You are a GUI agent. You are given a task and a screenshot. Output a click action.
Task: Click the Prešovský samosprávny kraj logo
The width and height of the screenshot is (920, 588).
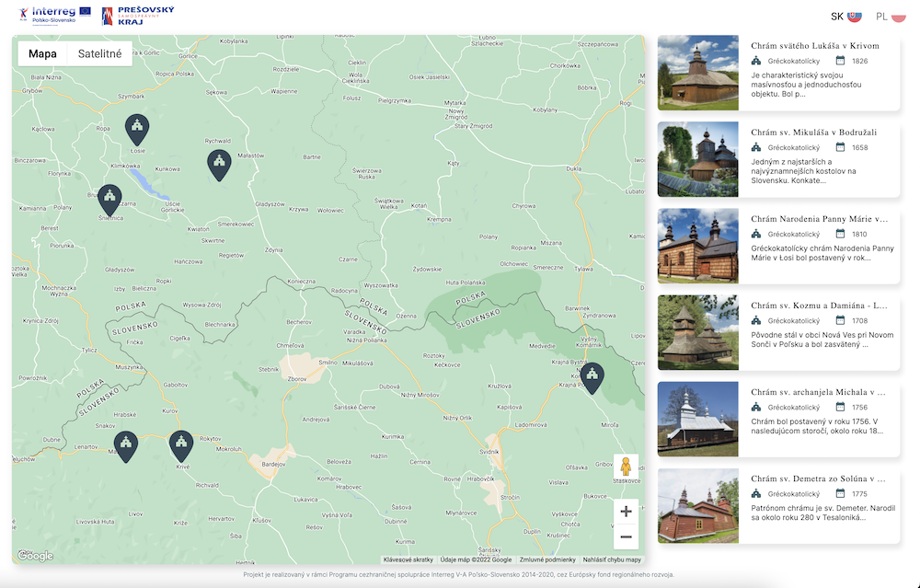coord(138,16)
